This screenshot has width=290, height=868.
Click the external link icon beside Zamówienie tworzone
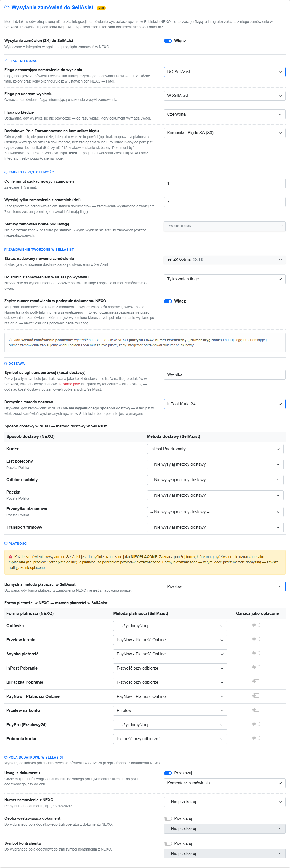[6, 250]
